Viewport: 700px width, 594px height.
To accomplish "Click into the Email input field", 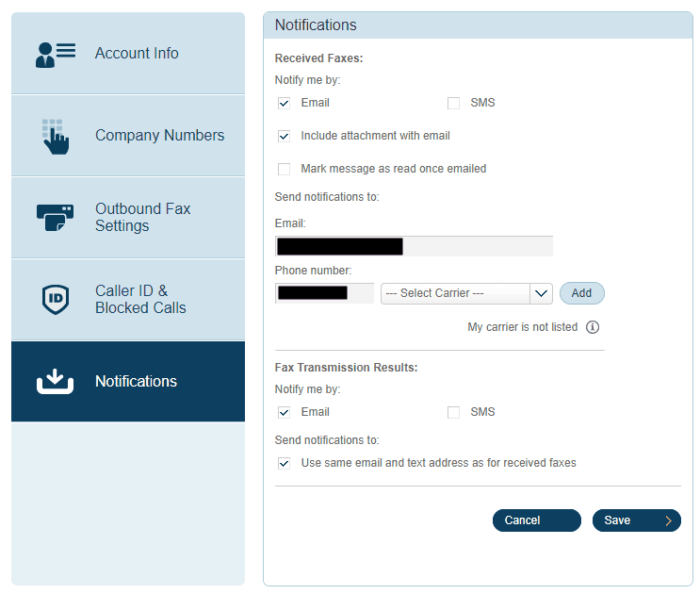I will [x=414, y=246].
